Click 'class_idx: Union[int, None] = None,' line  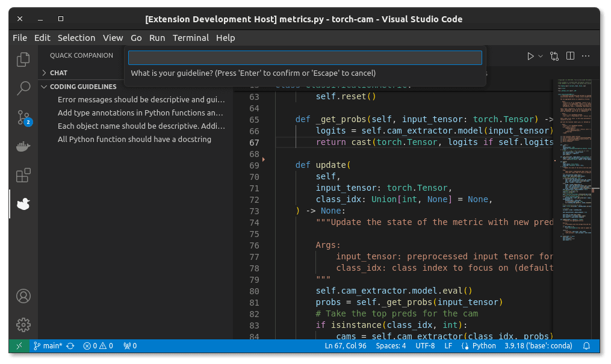click(404, 199)
